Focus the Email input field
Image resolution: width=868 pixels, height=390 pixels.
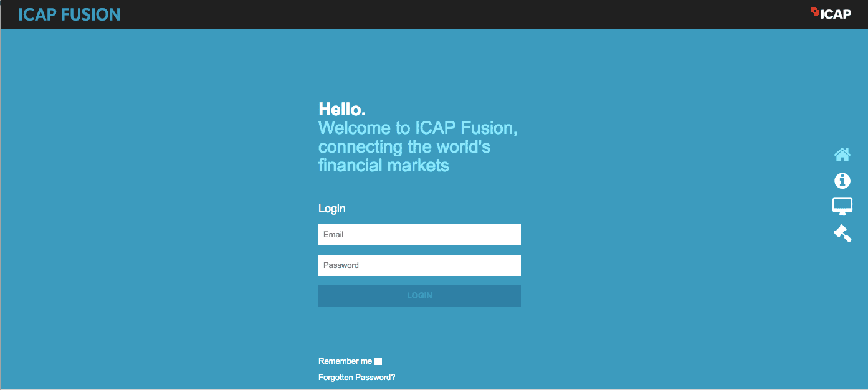[x=419, y=235]
